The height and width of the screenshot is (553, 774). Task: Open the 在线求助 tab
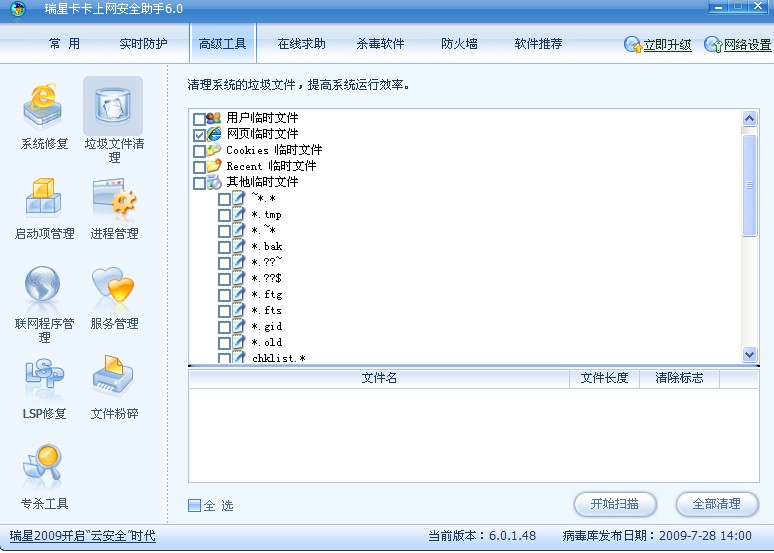coord(301,43)
